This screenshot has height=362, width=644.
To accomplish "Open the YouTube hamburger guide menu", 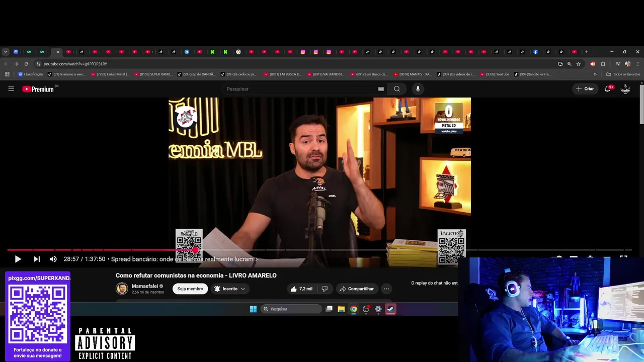I will point(11,89).
